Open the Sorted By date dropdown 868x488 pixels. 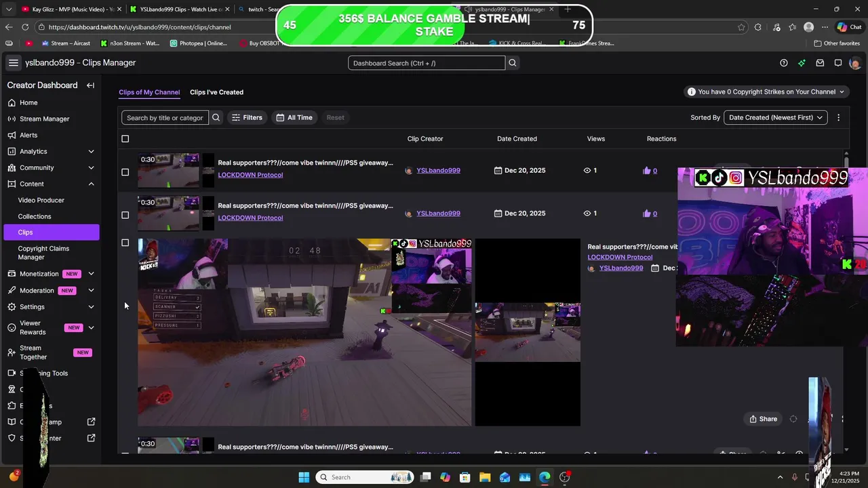(x=776, y=117)
